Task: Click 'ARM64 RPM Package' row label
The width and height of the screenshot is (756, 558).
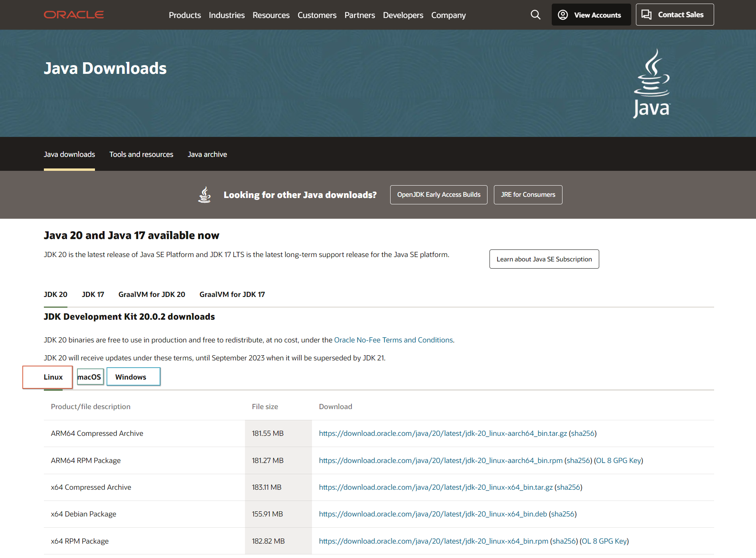Action: tap(86, 461)
